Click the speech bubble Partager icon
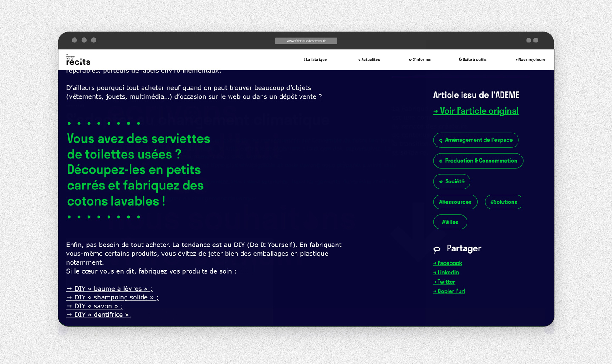Image resolution: width=612 pixels, height=364 pixels. pyautogui.click(x=437, y=249)
